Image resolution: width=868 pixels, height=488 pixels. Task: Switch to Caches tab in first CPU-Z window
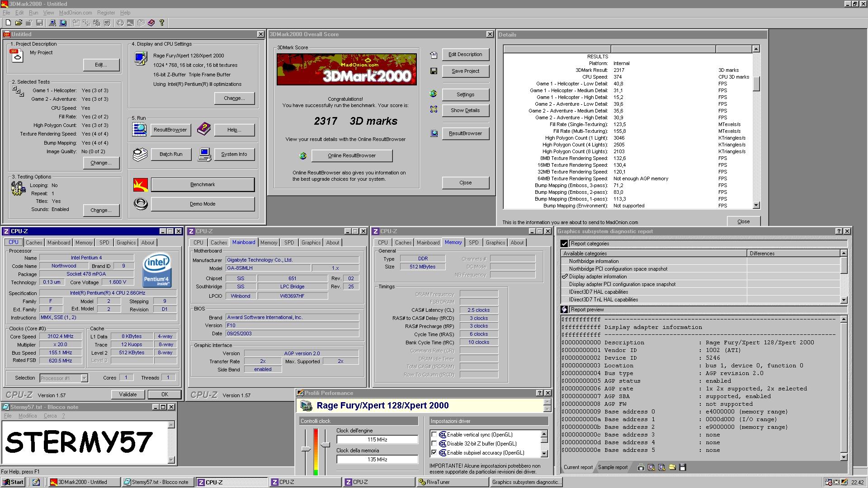34,243
